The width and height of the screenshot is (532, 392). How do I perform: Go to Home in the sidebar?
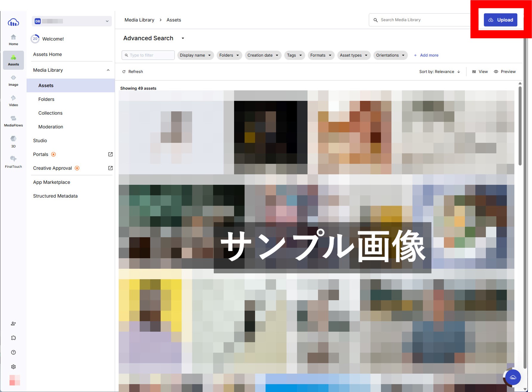click(13, 40)
